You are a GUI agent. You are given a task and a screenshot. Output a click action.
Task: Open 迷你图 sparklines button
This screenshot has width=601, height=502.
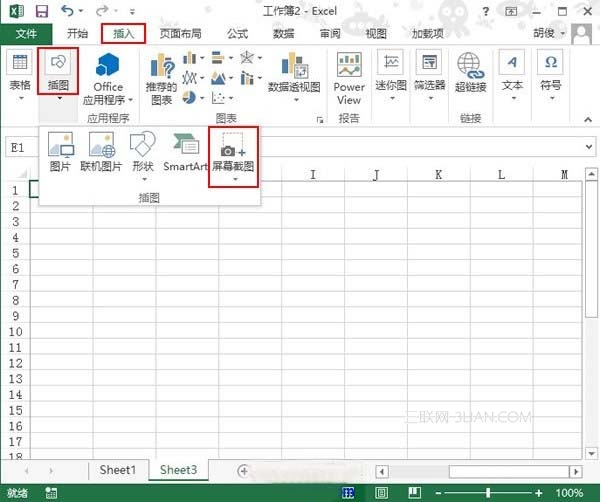(391, 76)
